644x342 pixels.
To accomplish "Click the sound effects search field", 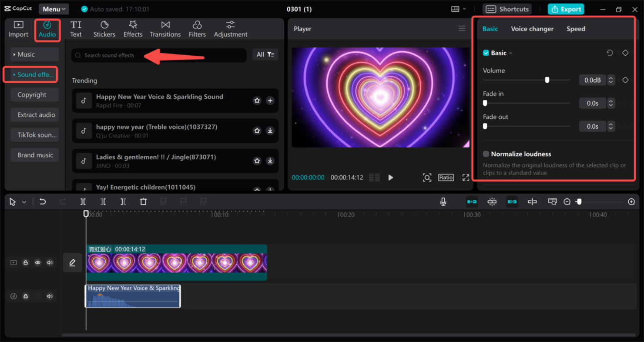I will (x=131, y=55).
